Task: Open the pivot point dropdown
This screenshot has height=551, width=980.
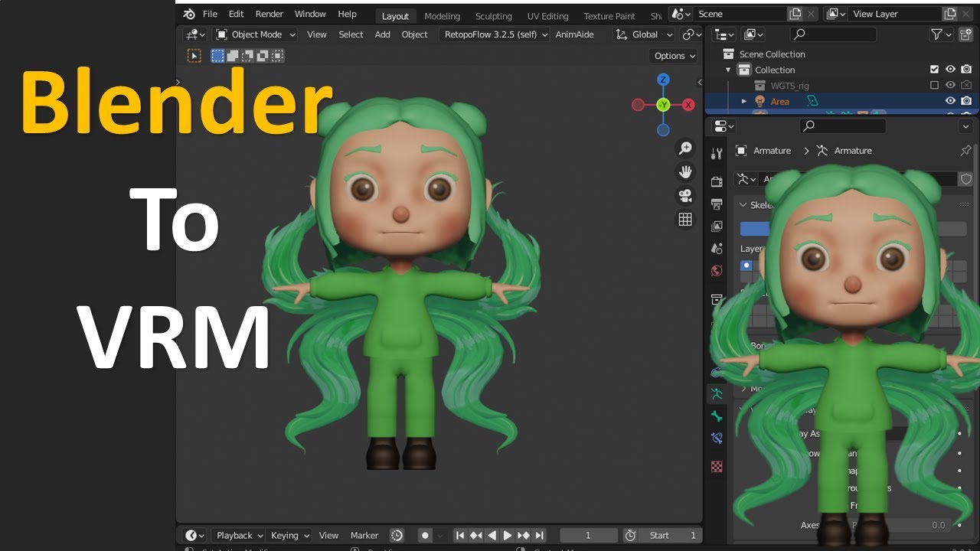Action: [x=691, y=34]
